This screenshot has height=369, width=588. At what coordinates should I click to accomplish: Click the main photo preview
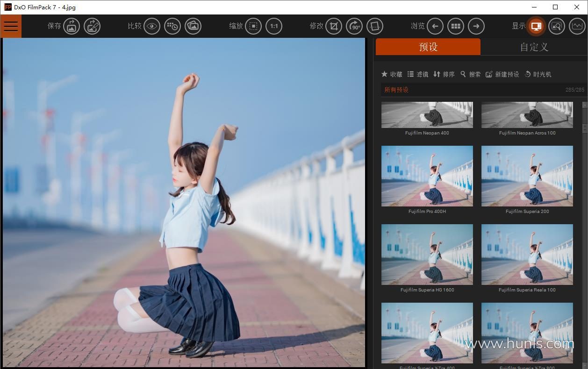pos(184,202)
